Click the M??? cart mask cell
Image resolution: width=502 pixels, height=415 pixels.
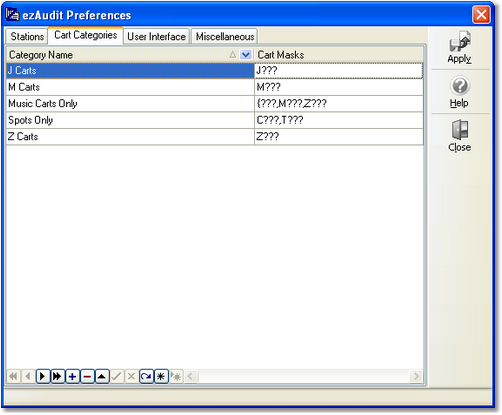tap(339, 87)
